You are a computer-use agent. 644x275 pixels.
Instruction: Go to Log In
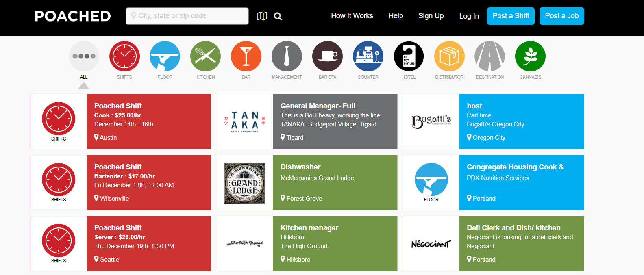[x=469, y=16]
